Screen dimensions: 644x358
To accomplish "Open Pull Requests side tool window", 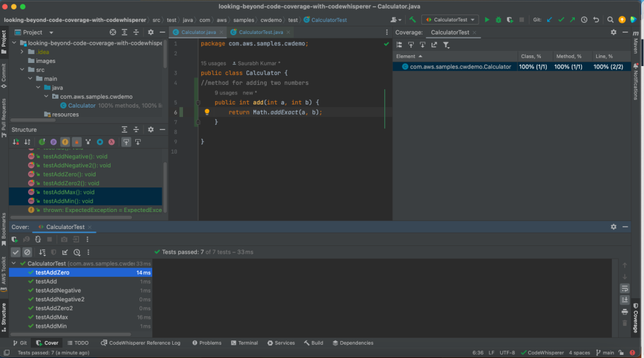I will click(x=4, y=118).
